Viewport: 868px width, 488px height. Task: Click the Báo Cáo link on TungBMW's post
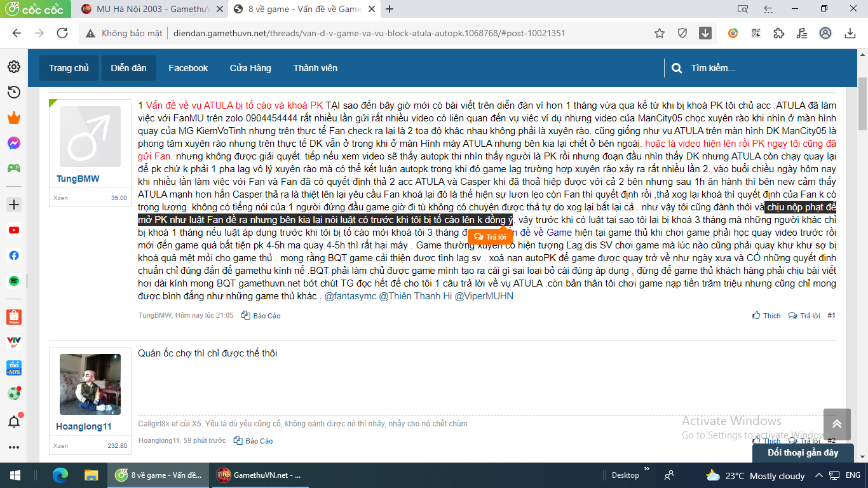(x=261, y=316)
